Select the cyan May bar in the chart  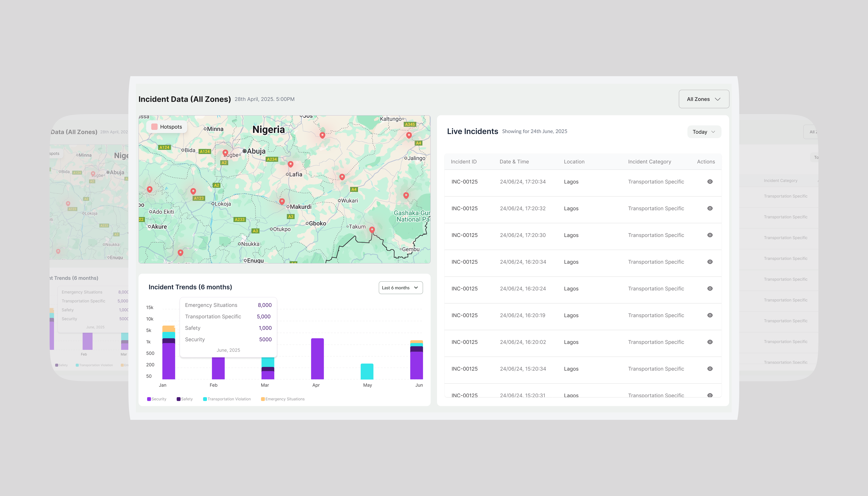click(367, 372)
